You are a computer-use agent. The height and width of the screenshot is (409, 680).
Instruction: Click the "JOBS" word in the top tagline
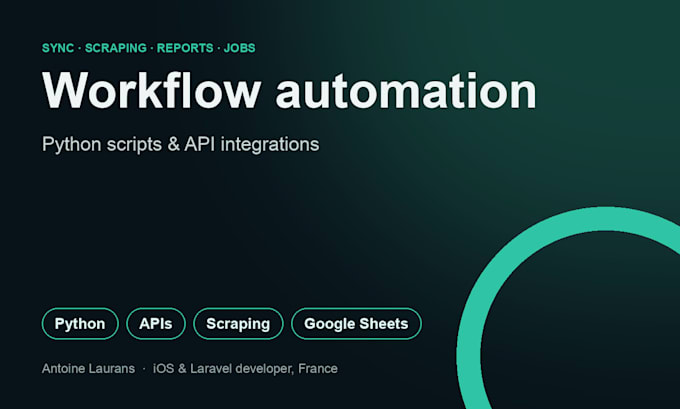click(239, 48)
